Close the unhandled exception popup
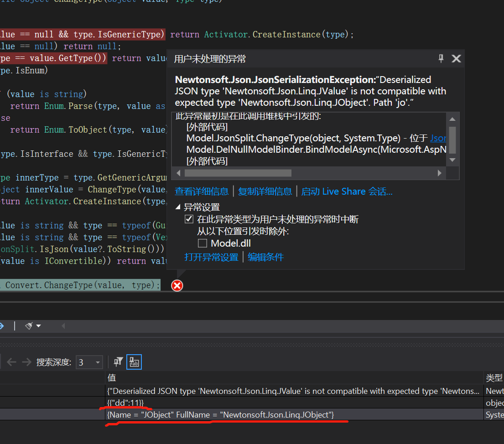The image size is (504, 444). (456, 58)
